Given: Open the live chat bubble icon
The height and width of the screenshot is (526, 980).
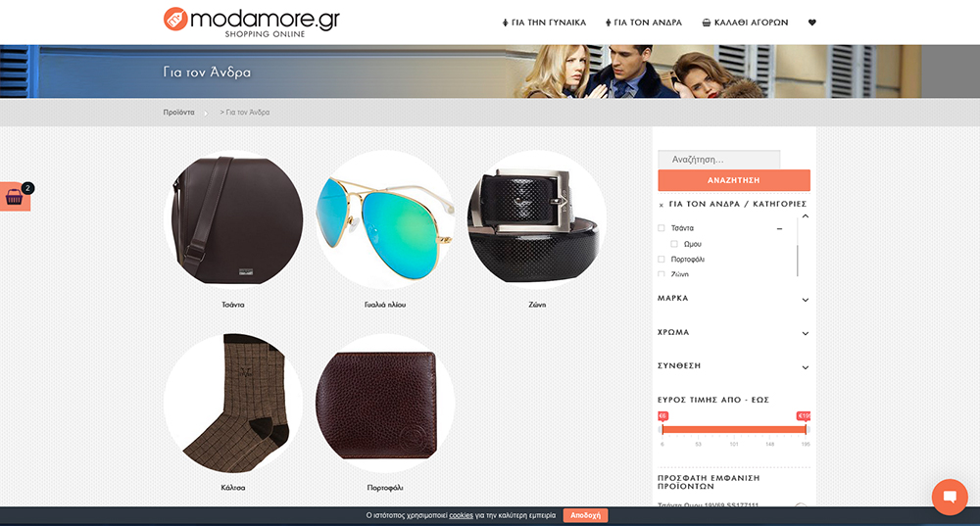Looking at the screenshot, I should tap(950, 497).
